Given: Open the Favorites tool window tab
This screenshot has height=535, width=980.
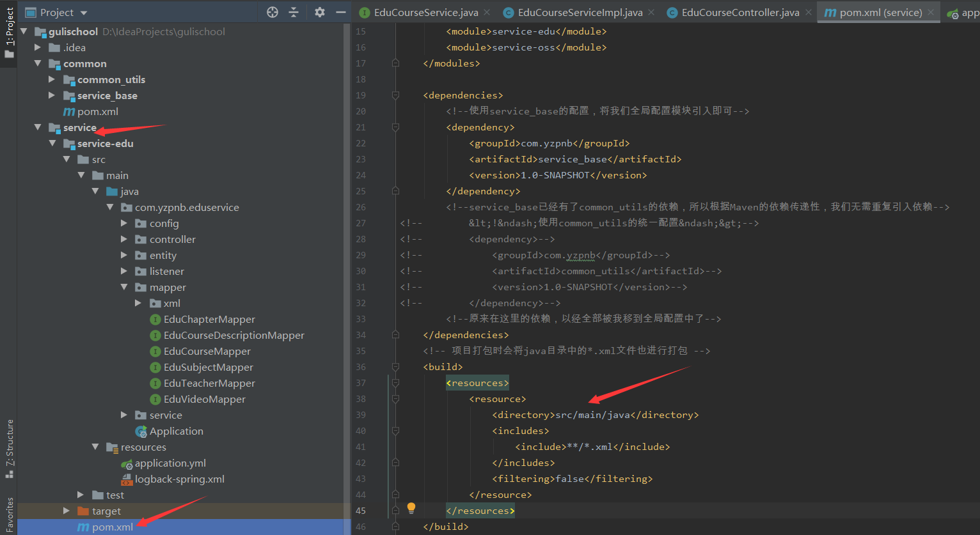Looking at the screenshot, I should [x=9, y=515].
